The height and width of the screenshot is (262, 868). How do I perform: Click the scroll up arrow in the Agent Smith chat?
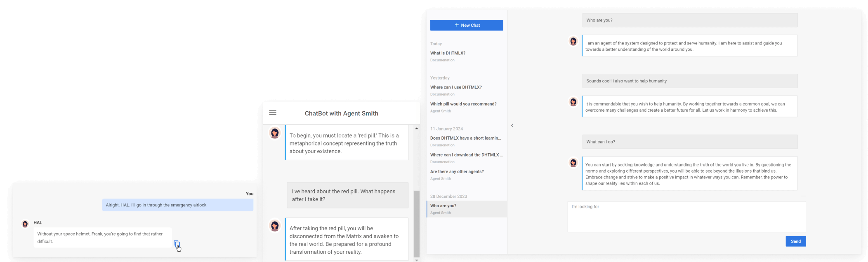(x=416, y=129)
